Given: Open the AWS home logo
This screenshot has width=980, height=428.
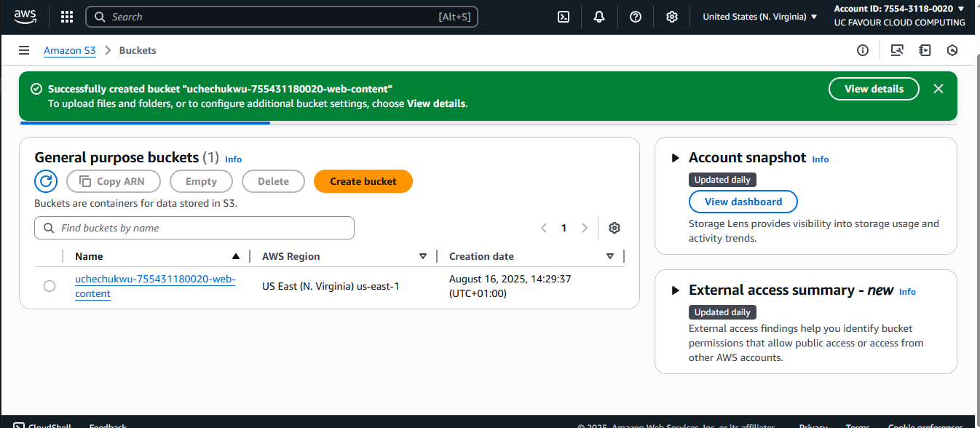Looking at the screenshot, I should 25,17.
